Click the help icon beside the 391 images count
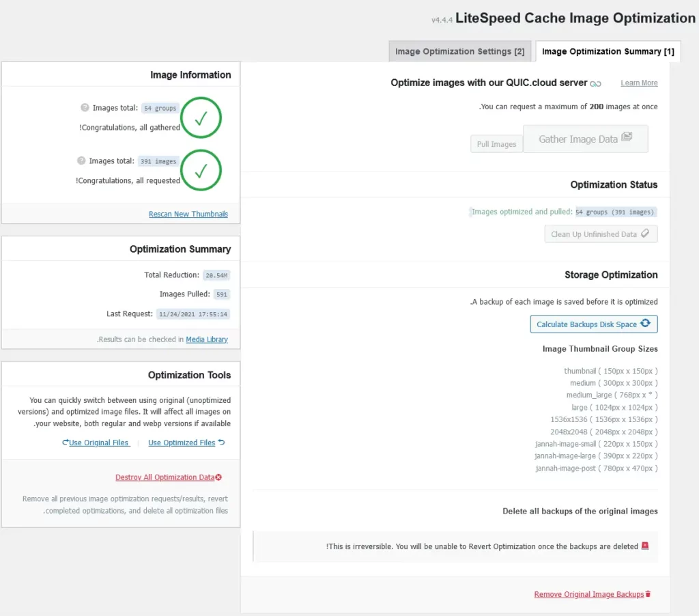The height and width of the screenshot is (616, 699). coord(81,161)
